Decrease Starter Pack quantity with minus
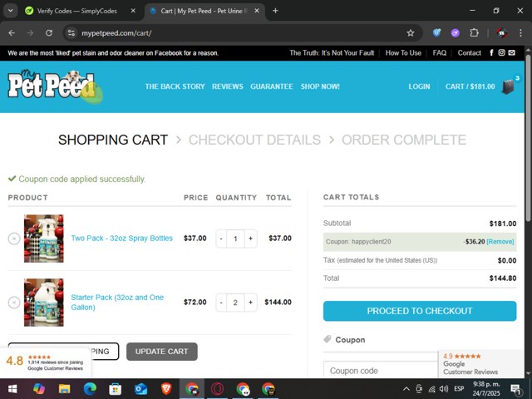 click(221, 303)
